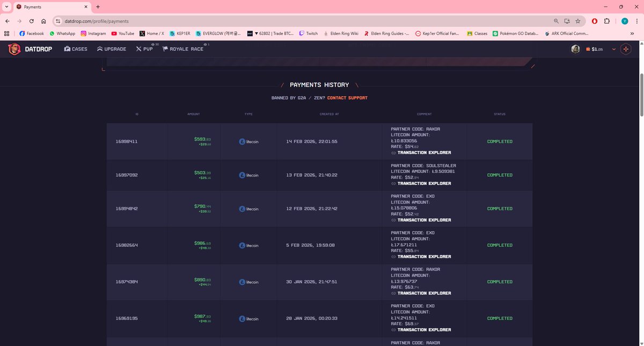Click the zoom magnifier icon in address bar
The height and width of the screenshot is (346, 644).
pyautogui.click(x=556, y=21)
